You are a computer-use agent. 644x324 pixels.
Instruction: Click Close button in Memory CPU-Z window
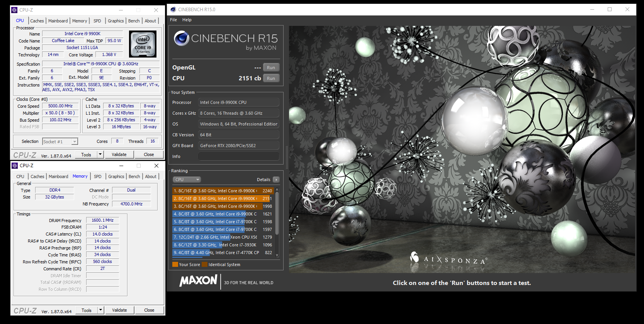click(149, 310)
